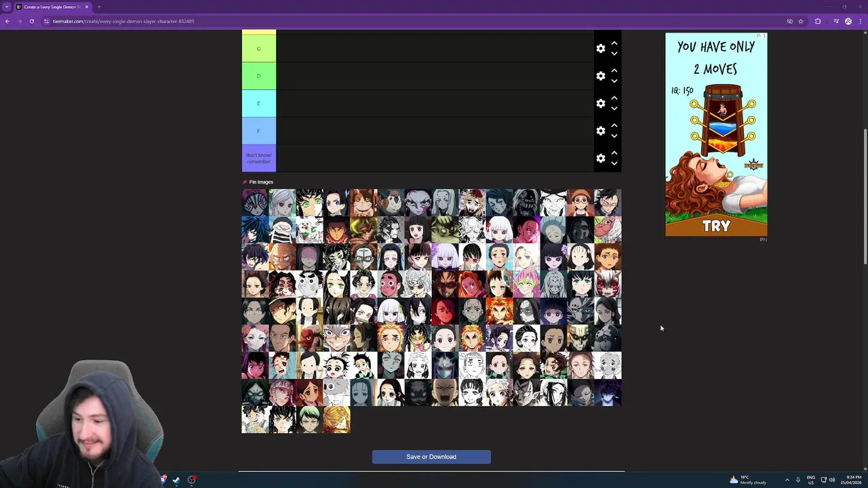This screenshot has height=488, width=868.
Task: Open network status icon in taskbar
Action: point(823,480)
